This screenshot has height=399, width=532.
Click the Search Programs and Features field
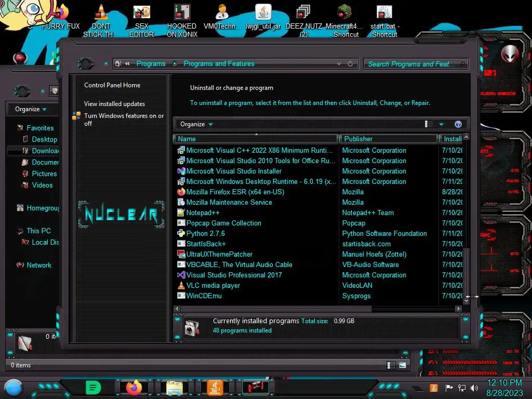pyautogui.click(x=416, y=64)
